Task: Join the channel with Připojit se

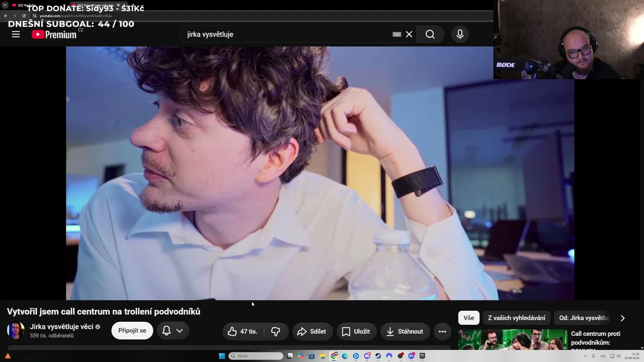Action: (x=132, y=330)
